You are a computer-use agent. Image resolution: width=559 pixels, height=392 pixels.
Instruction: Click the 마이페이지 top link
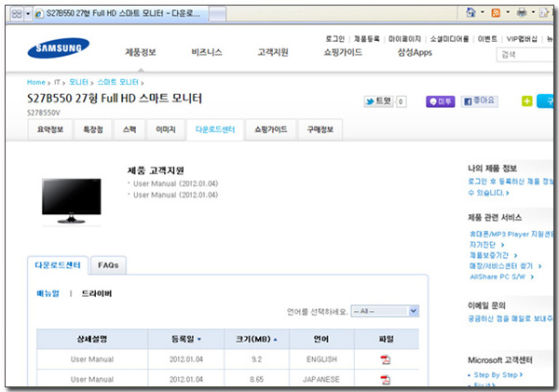pyautogui.click(x=404, y=39)
